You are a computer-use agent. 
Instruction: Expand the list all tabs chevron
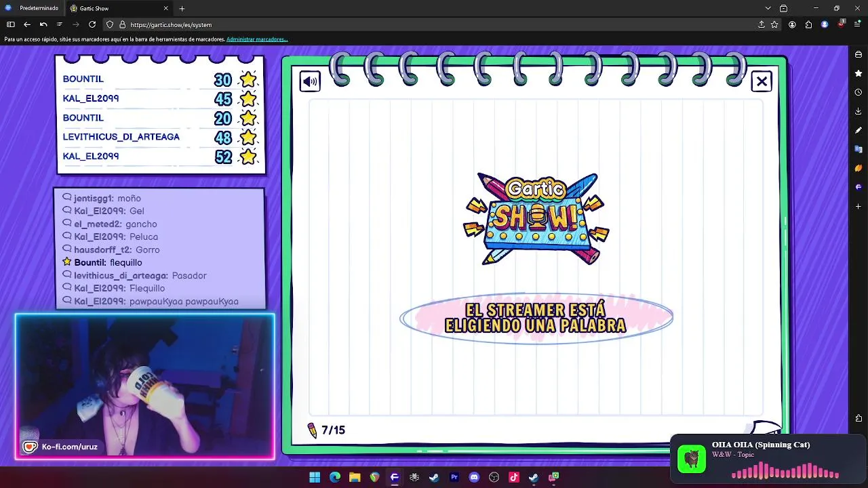pyautogui.click(x=768, y=8)
